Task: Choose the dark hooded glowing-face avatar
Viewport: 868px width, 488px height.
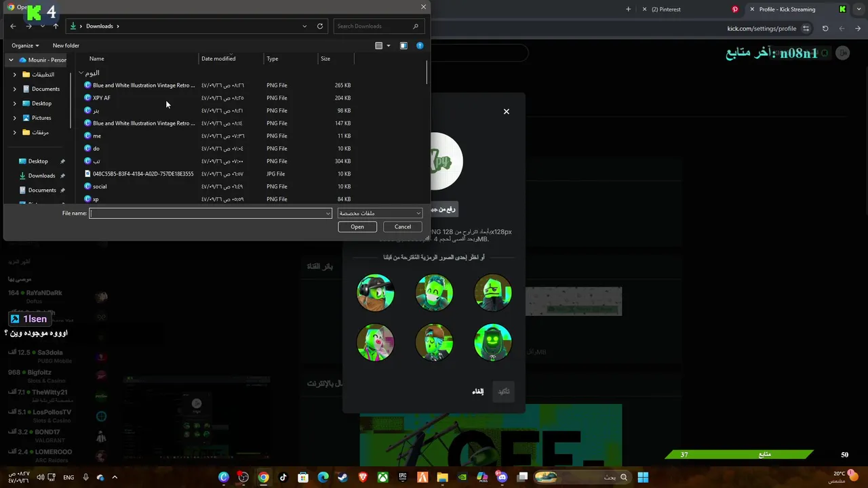Action: tap(493, 342)
